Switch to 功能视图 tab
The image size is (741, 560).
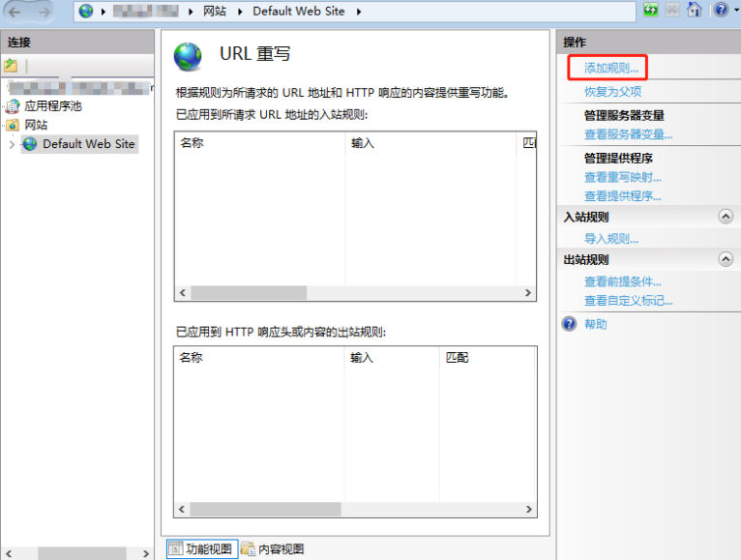pos(201,548)
